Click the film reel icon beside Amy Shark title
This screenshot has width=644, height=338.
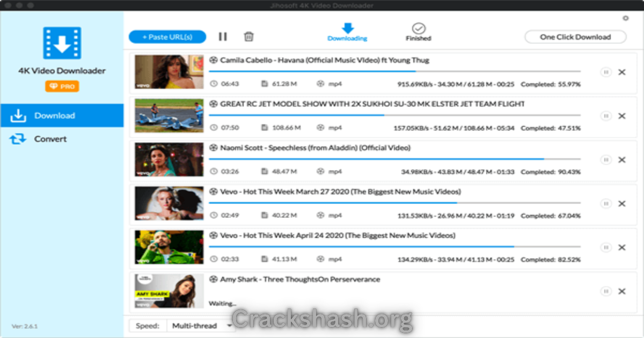213,280
